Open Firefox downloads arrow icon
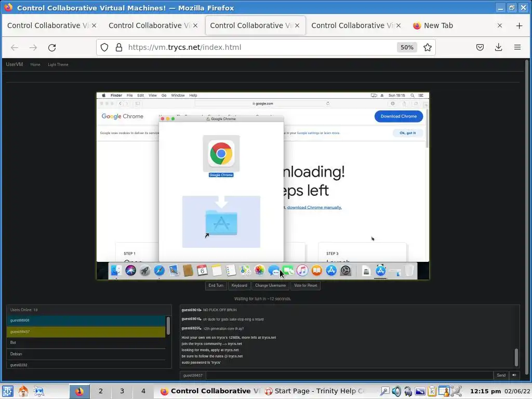 click(498, 47)
